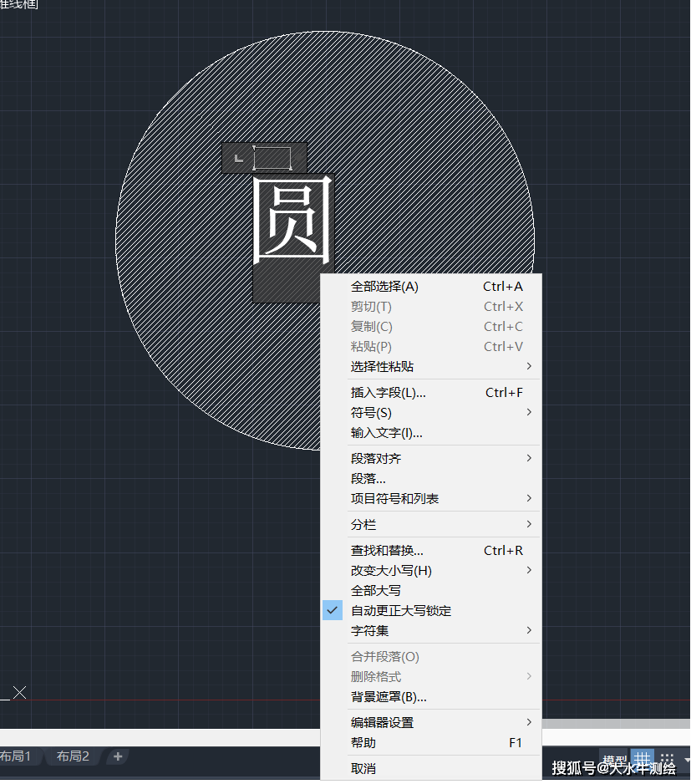This screenshot has height=784, width=691.
Task: Add a new layout using the plus icon
Action: tap(117, 756)
